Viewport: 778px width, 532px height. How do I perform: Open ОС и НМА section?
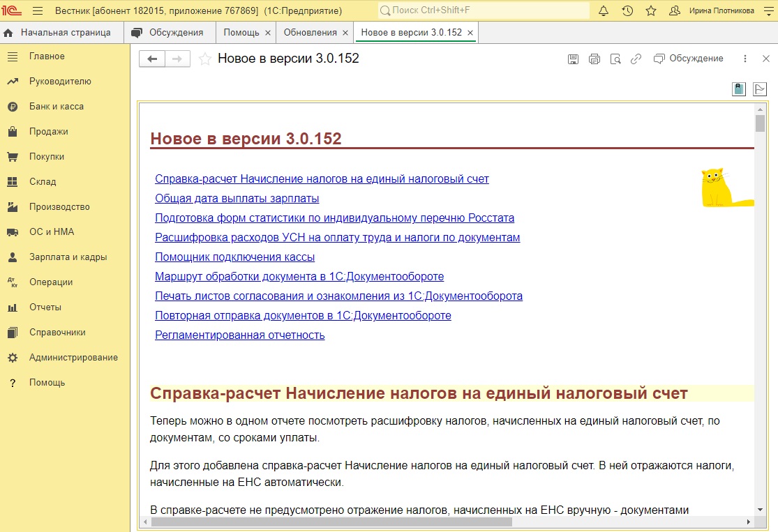click(65, 231)
